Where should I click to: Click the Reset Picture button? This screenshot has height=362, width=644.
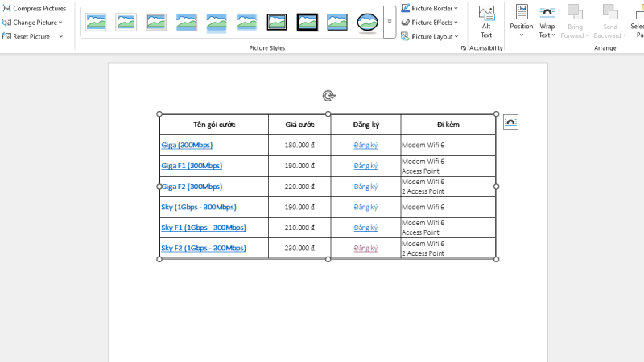click(x=32, y=36)
